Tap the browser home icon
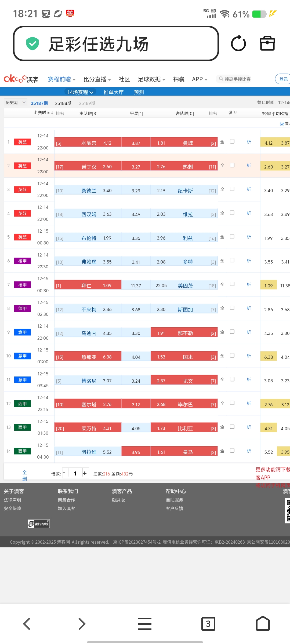Image resolution: width=290 pixels, height=644 pixels. pyautogui.click(x=263, y=624)
